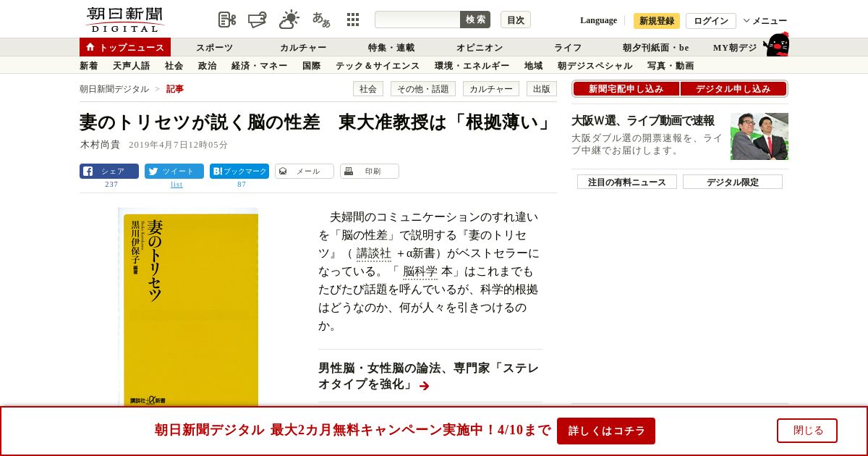Click the 妻のトリセツ book cover image
This screenshot has height=456, width=868.
[x=188, y=307]
